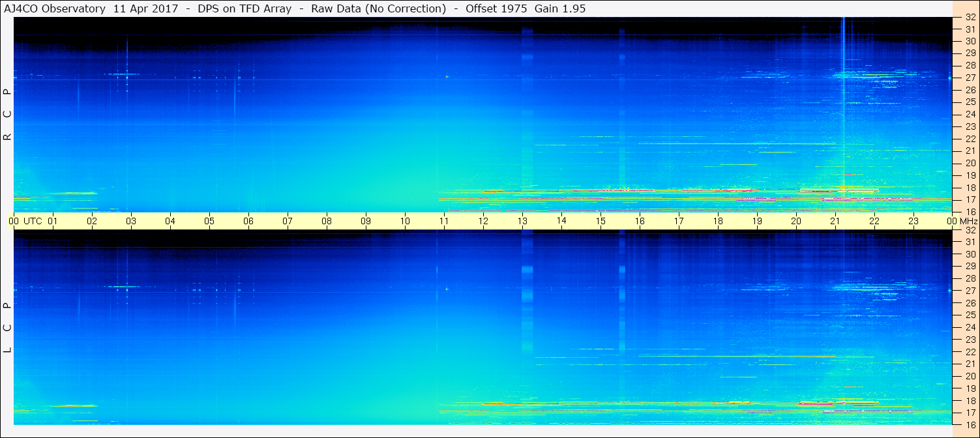Click the DPS on TFD Array label
This screenshot has height=438, width=980.
[x=244, y=8]
